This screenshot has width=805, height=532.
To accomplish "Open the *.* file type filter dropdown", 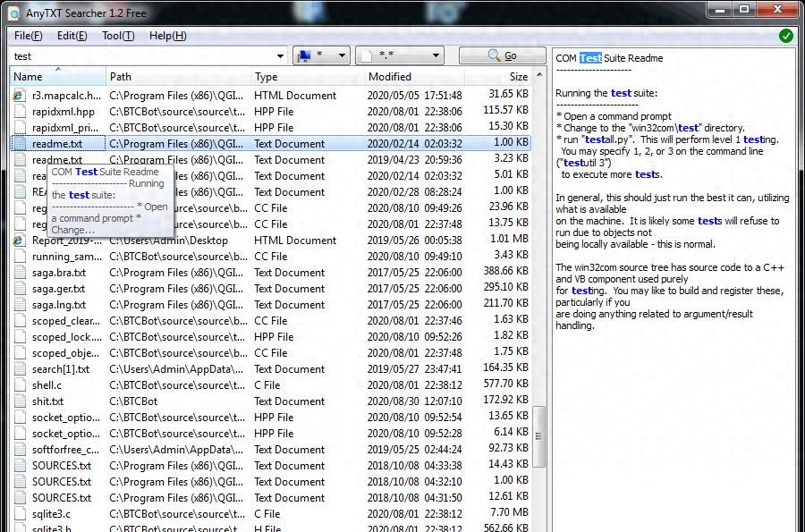I will pyautogui.click(x=400, y=55).
